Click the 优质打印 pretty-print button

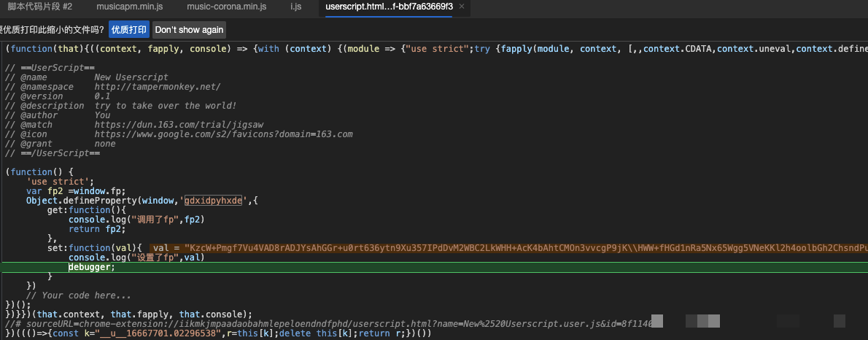click(x=129, y=30)
